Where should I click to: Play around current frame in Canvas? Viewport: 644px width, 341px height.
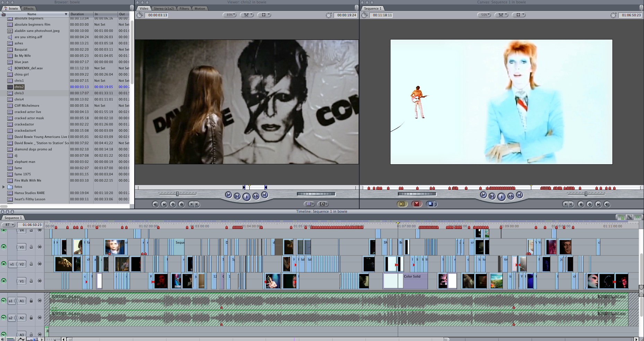point(511,196)
